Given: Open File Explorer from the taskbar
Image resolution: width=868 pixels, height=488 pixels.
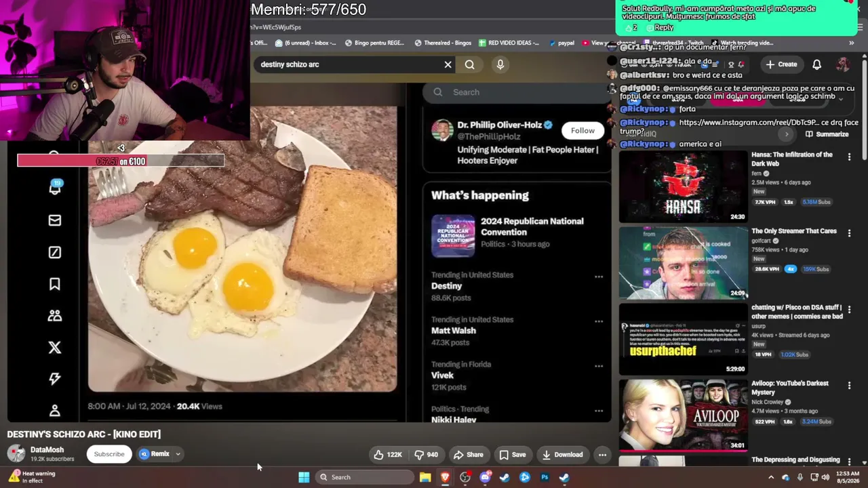Looking at the screenshot, I should click(425, 477).
